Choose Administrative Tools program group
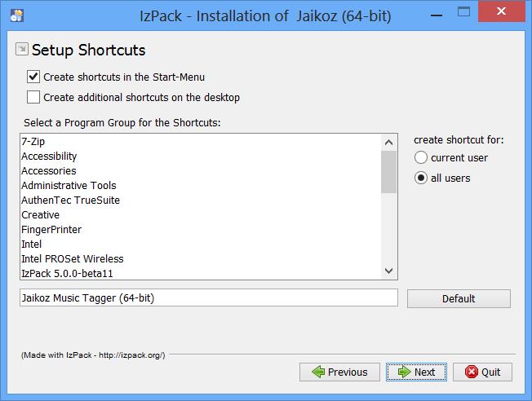532x401 pixels. (200, 185)
